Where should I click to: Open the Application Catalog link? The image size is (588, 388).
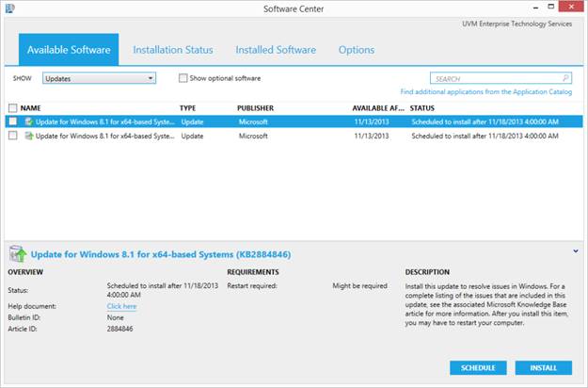click(485, 92)
